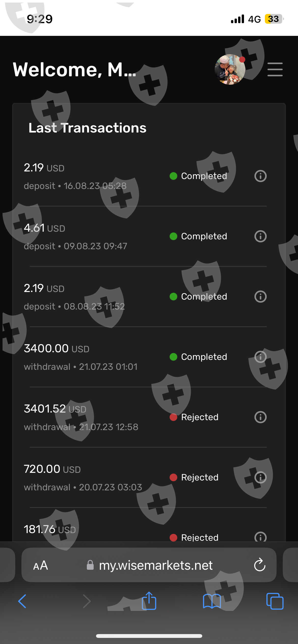Tap the Welcome header text

tap(74, 69)
